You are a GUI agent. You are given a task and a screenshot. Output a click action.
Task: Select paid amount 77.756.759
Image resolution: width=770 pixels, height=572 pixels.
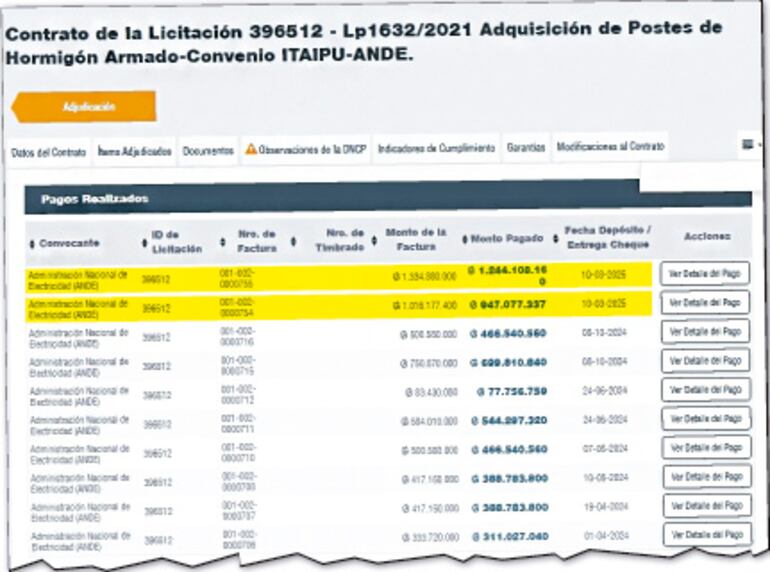click(x=512, y=392)
